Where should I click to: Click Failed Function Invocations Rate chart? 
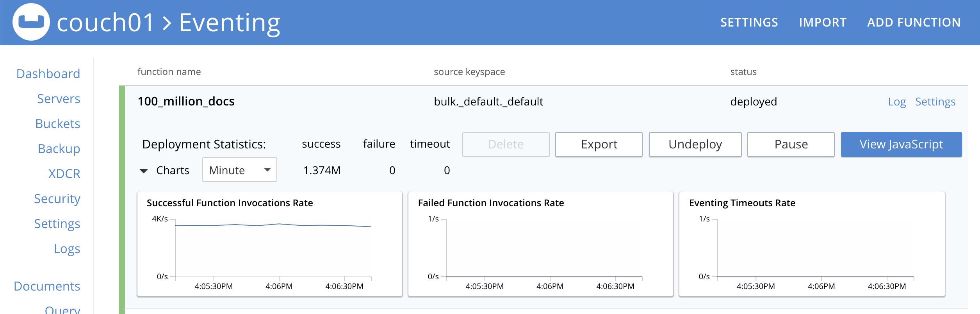click(540, 244)
